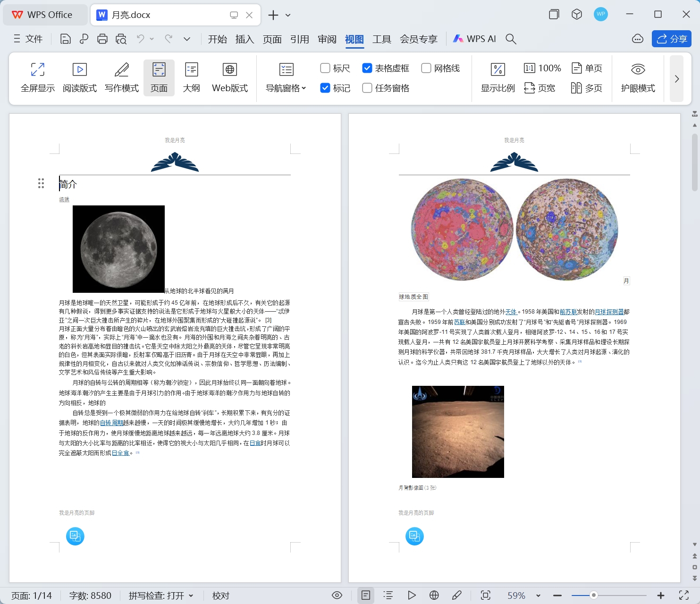Open the 导航窗格 navigation pane
The width and height of the screenshot is (700, 604).
click(x=283, y=78)
